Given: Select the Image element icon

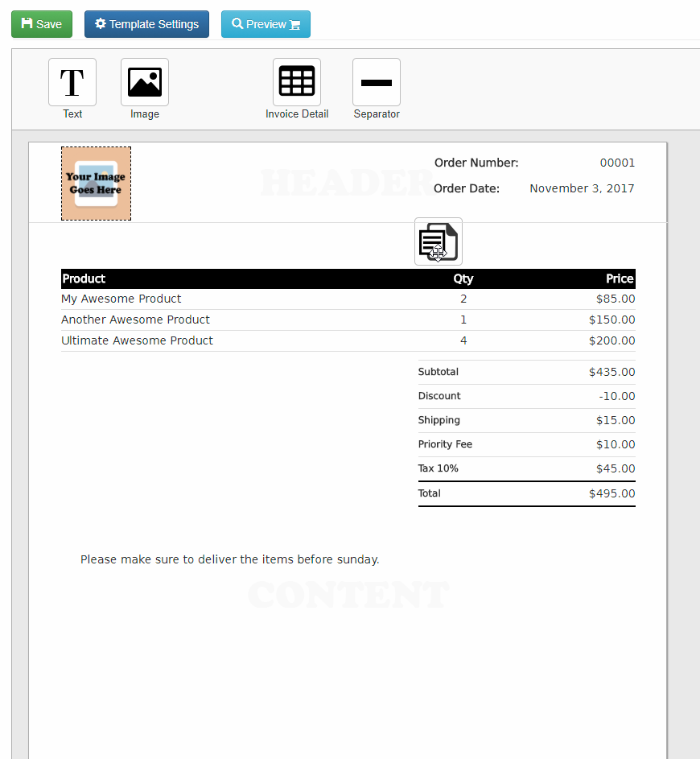Looking at the screenshot, I should coord(145,82).
